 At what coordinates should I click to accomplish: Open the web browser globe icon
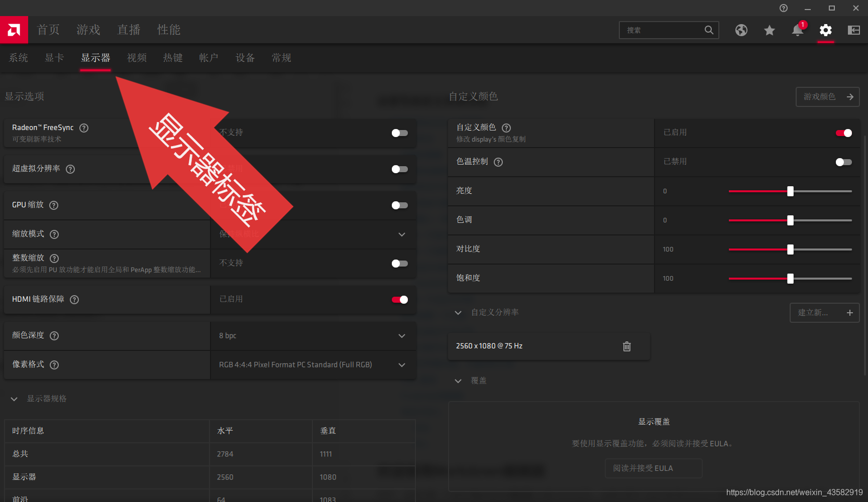[741, 30]
